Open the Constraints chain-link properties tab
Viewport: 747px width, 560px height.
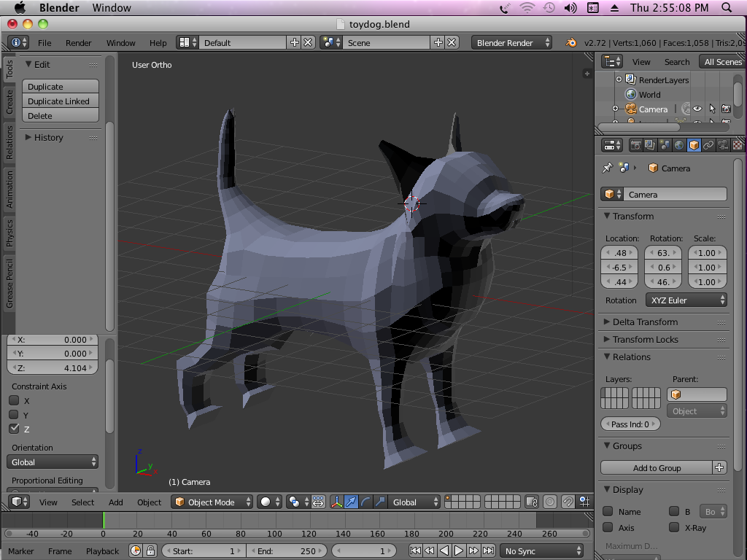click(x=708, y=145)
